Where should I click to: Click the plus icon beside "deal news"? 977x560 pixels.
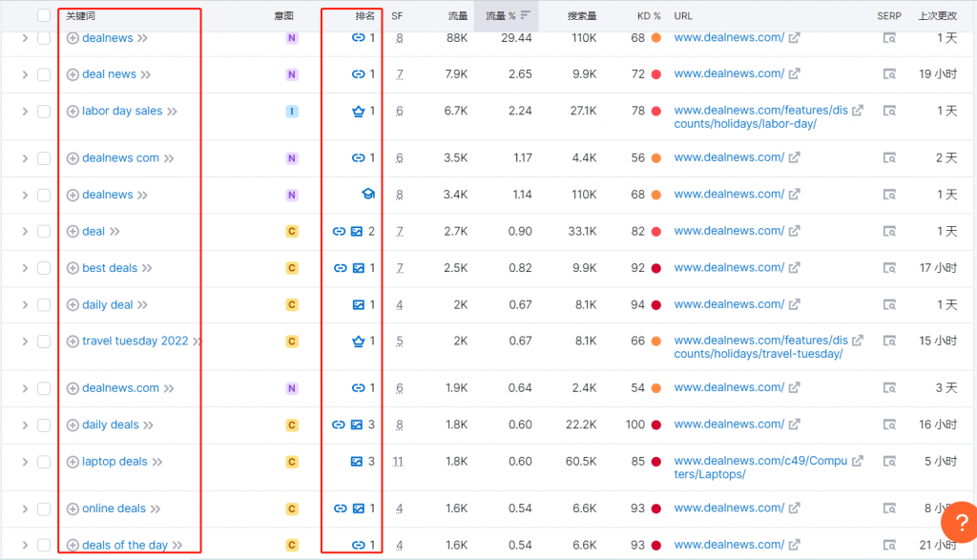(x=73, y=74)
